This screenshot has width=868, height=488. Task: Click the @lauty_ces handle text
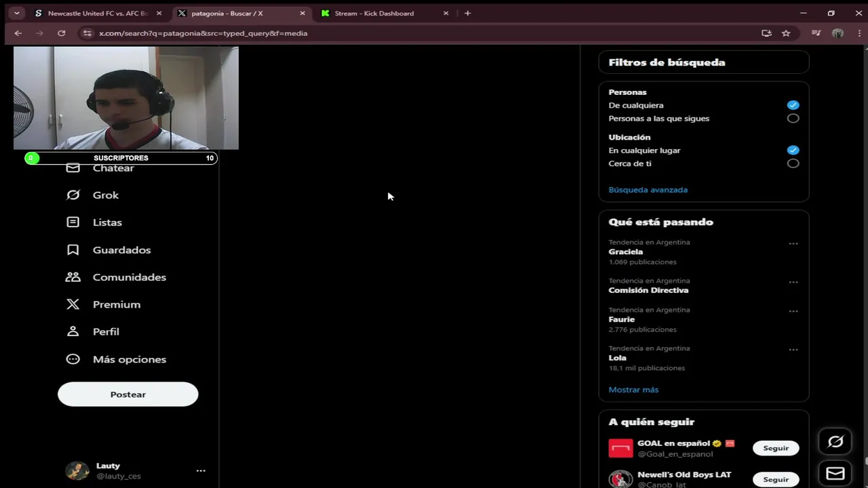pos(119,476)
